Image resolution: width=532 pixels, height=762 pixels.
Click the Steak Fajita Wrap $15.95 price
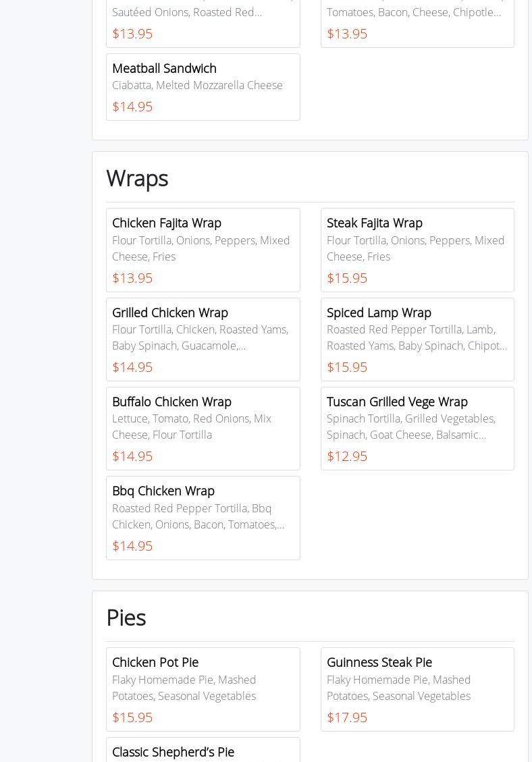tap(347, 278)
